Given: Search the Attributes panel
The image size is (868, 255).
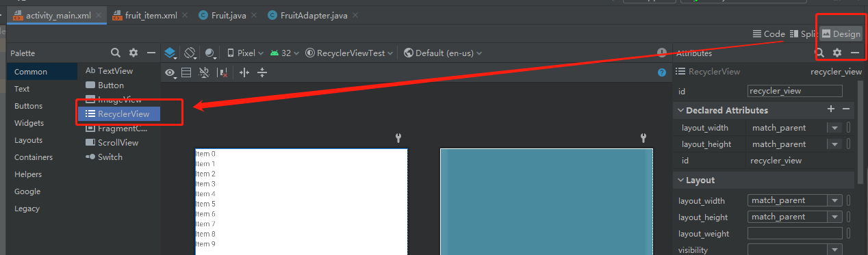Looking at the screenshot, I should click(819, 53).
